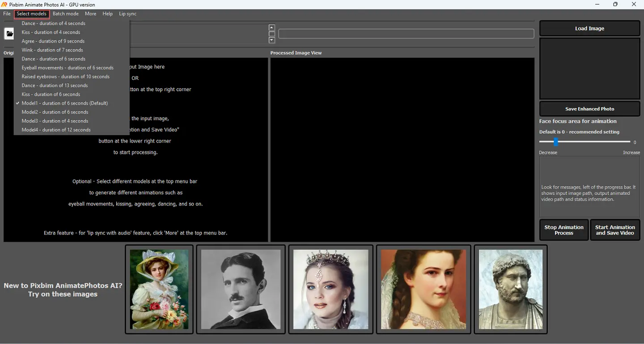The width and height of the screenshot is (644, 344).
Task: Open the File menu
Action: [7, 14]
